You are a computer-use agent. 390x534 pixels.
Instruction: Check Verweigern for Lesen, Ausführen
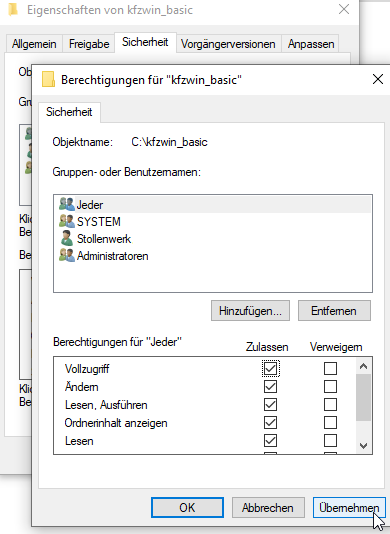[330, 405]
